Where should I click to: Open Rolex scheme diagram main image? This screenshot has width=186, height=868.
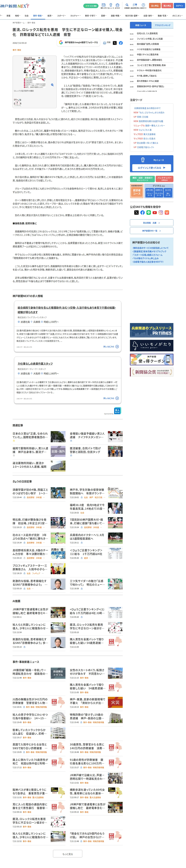click(34, 72)
